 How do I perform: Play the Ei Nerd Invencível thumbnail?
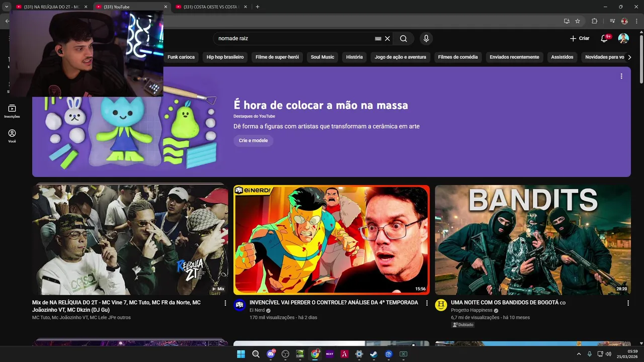332,240
